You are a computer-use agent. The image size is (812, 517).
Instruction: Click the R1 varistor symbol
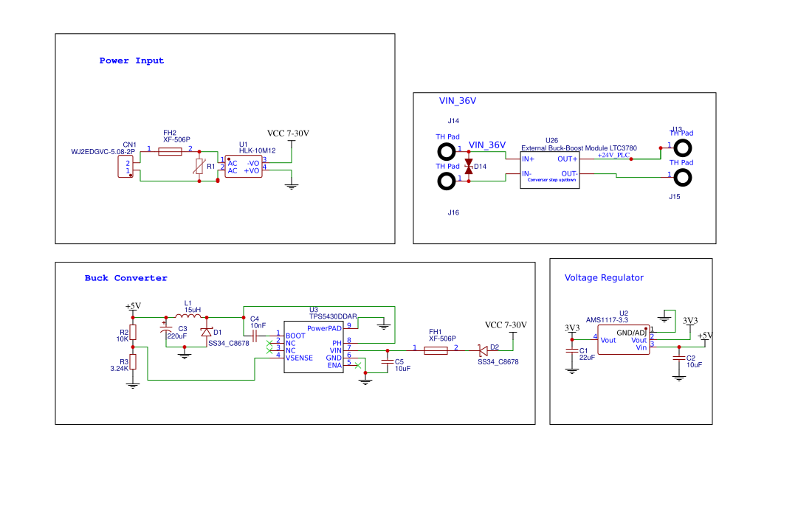(x=198, y=167)
